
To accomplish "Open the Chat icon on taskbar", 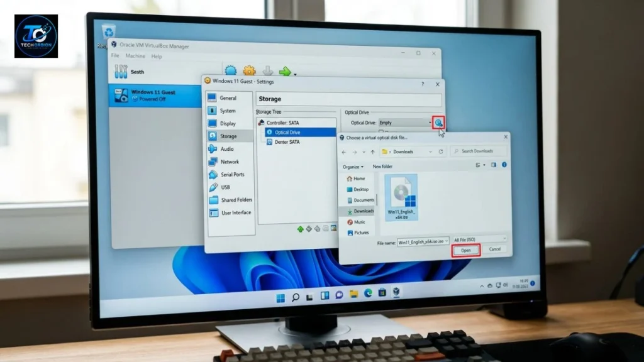I will pos(339,295).
